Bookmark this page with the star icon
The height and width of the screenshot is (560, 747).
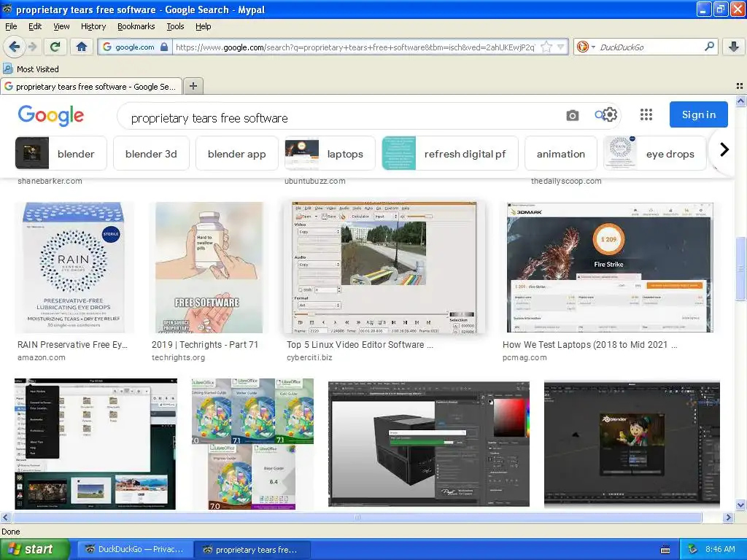[546, 47]
